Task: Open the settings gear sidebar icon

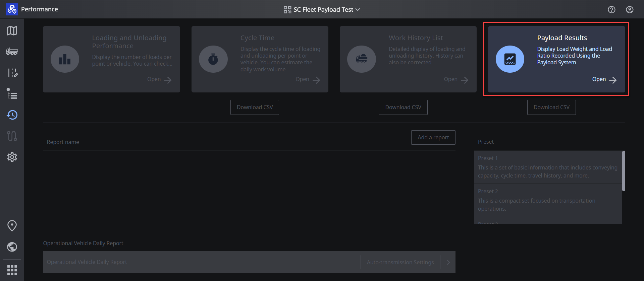Action: pyautogui.click(x=12, y=157)
